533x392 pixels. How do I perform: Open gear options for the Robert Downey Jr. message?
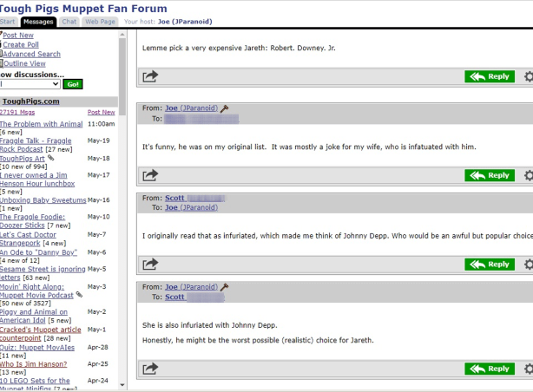529,77
